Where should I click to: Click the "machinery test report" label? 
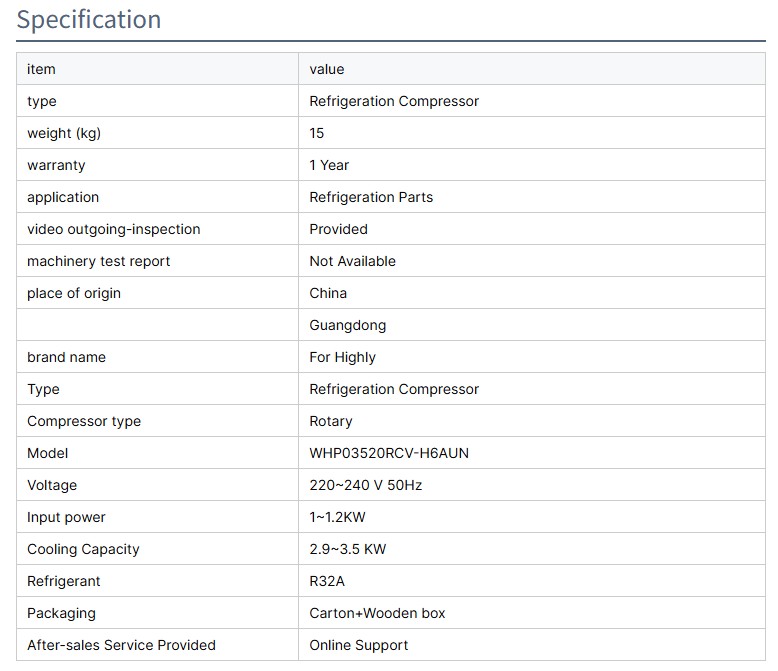(98, 261)
